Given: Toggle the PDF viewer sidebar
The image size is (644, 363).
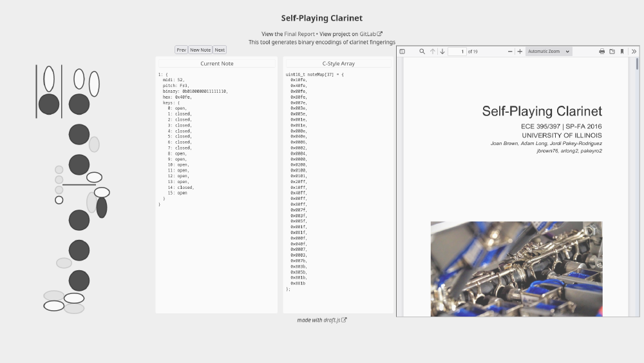Looking at the screenshot, I should [402, 52].
